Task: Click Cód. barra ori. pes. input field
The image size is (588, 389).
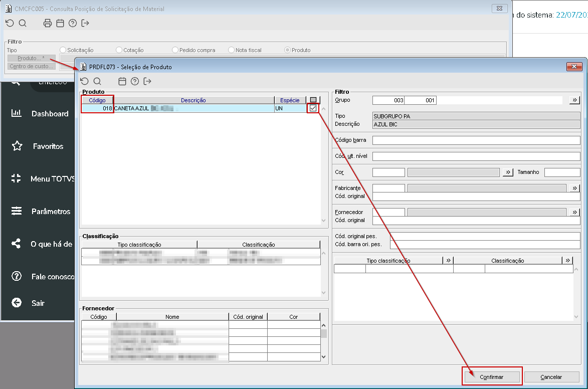Action: tap(485, 245)
